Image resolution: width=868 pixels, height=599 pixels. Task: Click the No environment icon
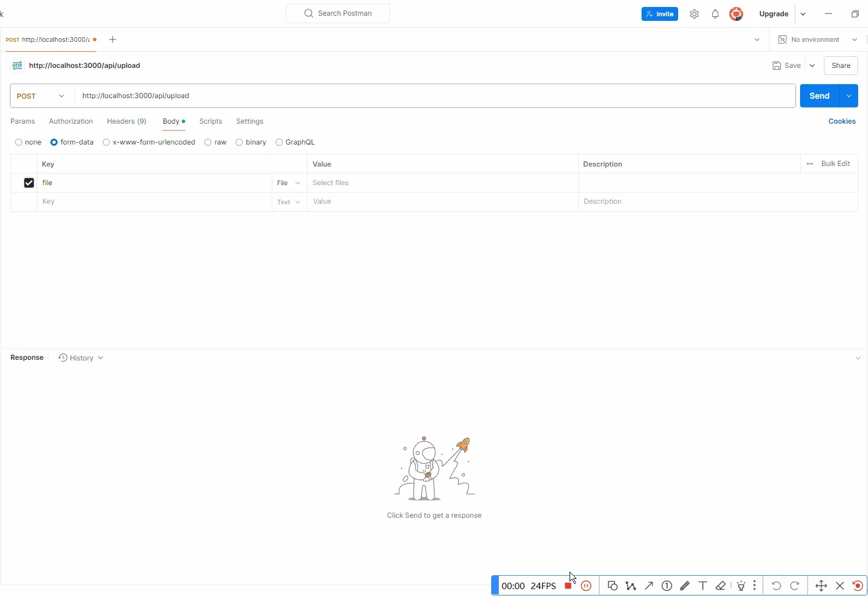(x=783, y=39)
